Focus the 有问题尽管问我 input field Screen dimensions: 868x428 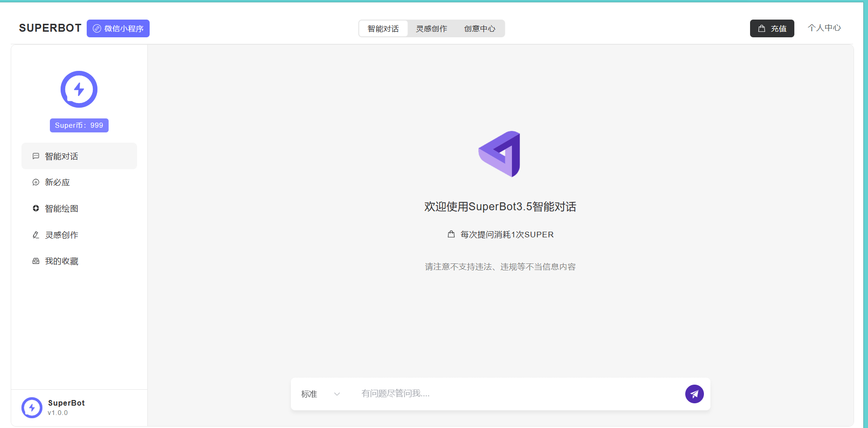[x=518, y=394]
